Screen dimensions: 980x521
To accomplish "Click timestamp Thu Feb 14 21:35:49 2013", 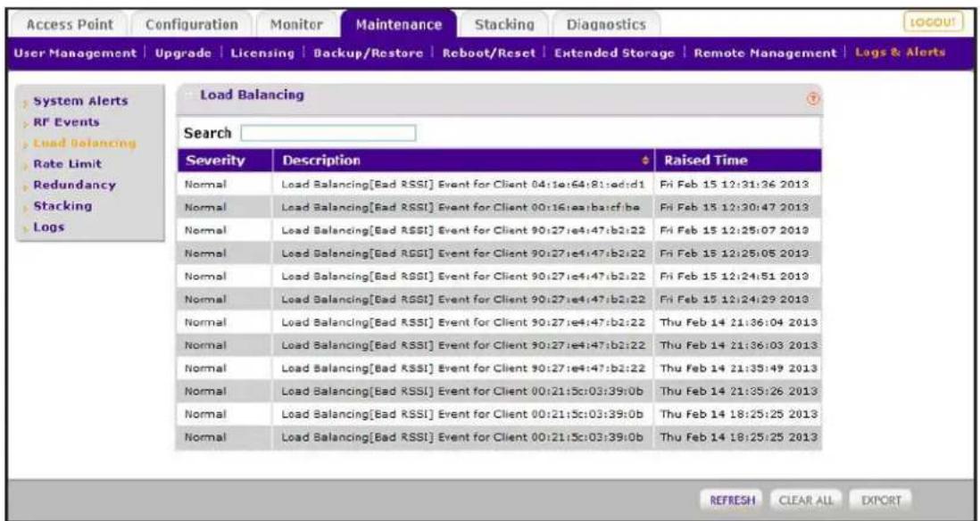I will click(x=739, y=368).
